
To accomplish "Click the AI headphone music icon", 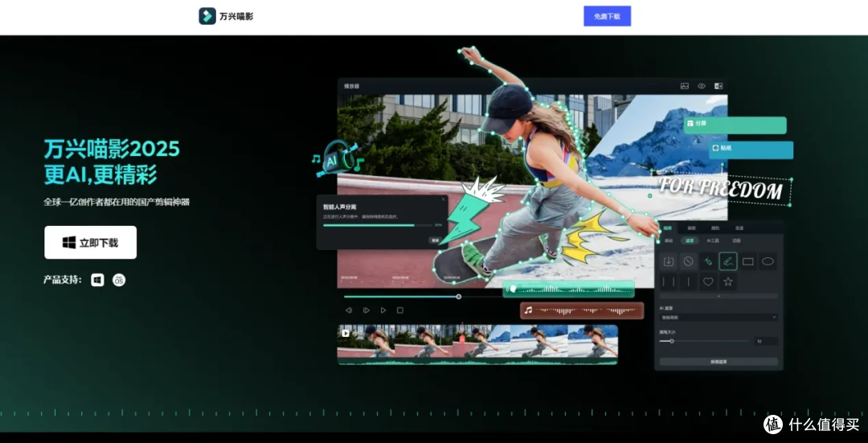I will click(337, 159).
